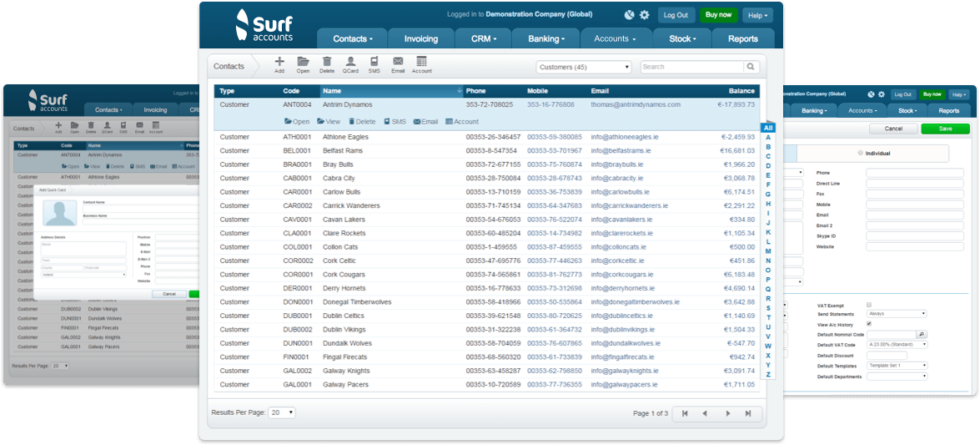Click the Galway Pacers balance €1,711.05
The width and height of the screenshot is (980, 445).
[736, 385]
